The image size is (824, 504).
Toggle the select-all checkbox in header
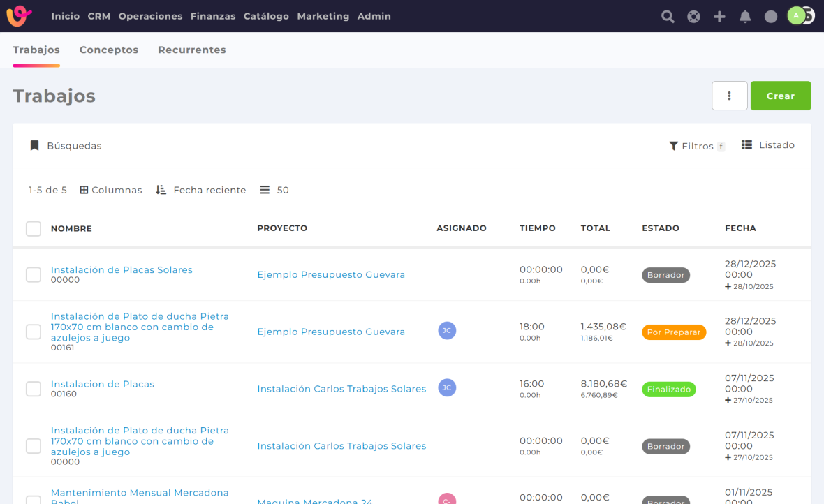[34, 228]
